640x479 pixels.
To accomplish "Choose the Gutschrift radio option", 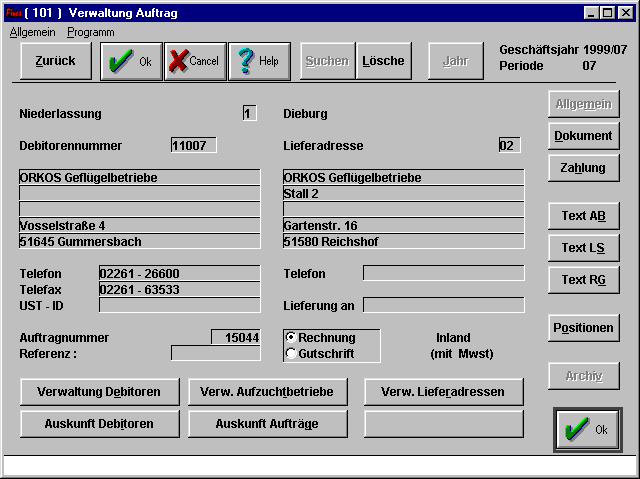I will (x=291, y=353).
